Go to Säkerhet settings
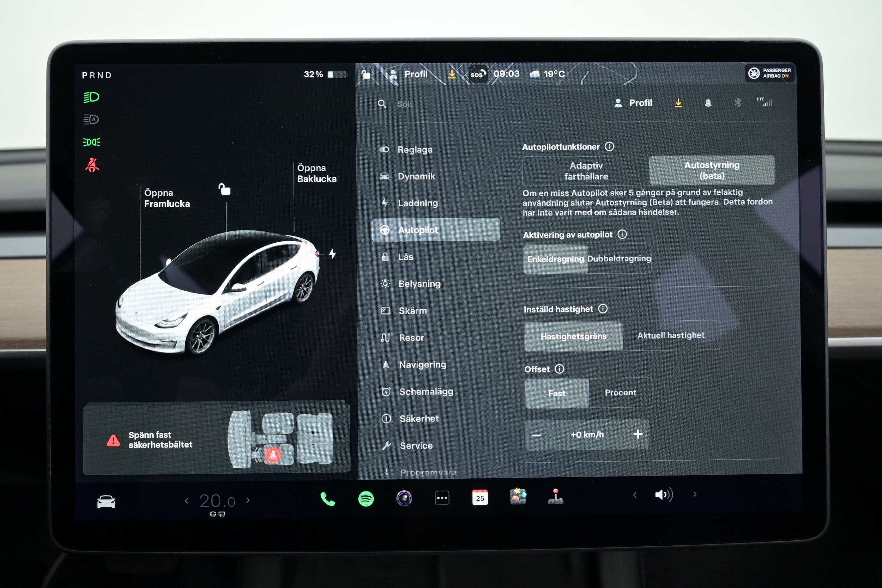This screenshot has width=882, height=588. (418, 418)
